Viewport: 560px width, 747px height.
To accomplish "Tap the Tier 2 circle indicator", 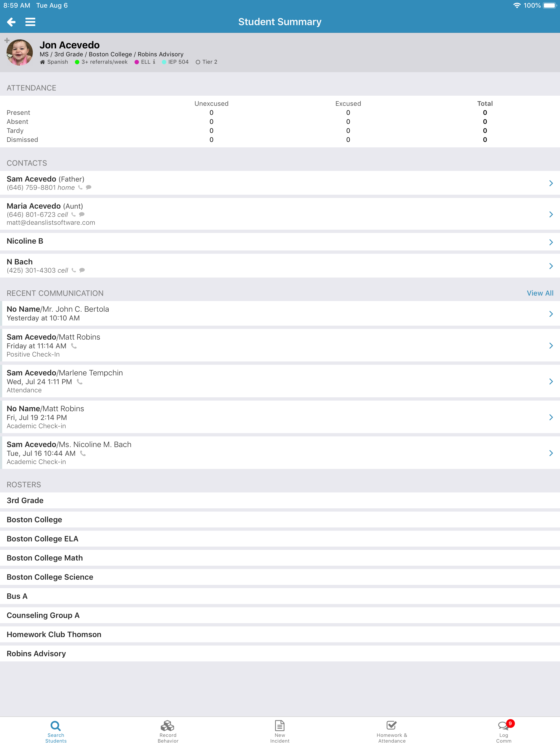I will pos(198,62).
